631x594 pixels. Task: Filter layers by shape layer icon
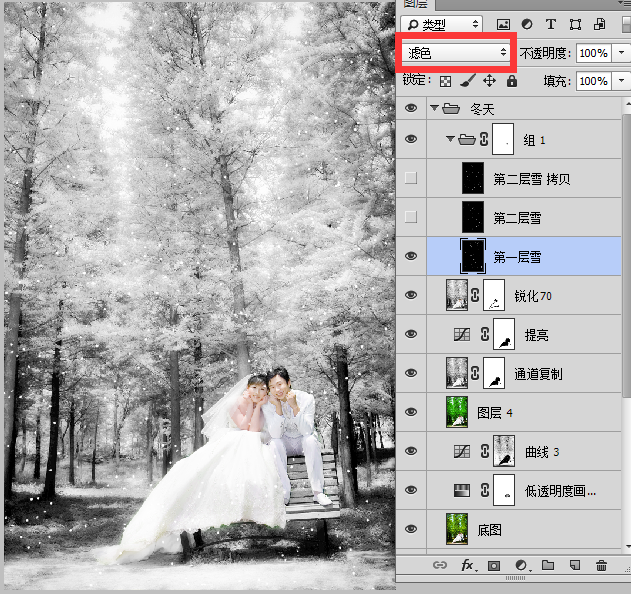coord(575,25)
